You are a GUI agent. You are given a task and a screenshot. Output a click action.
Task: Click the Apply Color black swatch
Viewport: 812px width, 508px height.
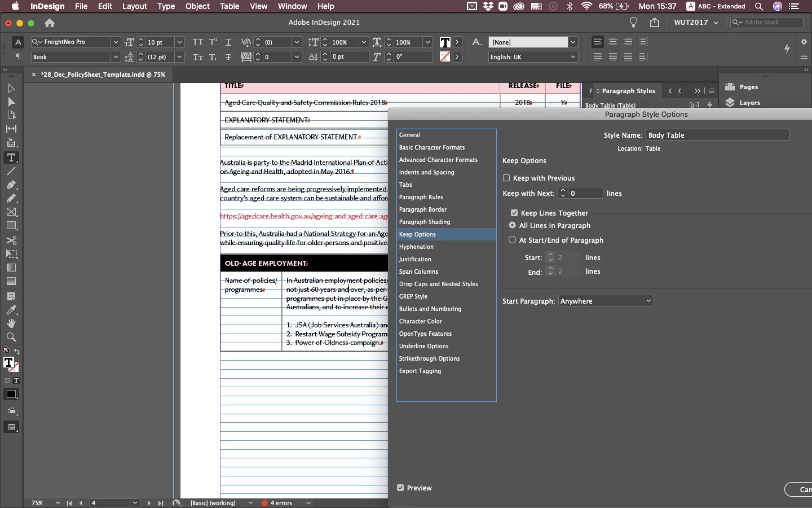coord(11,395)
